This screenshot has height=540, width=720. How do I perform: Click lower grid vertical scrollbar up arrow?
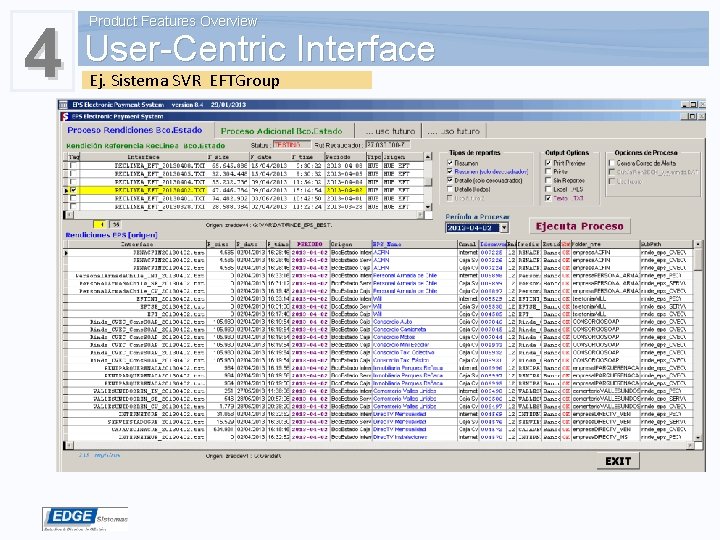pyautogui.click(x=698, y=244)
